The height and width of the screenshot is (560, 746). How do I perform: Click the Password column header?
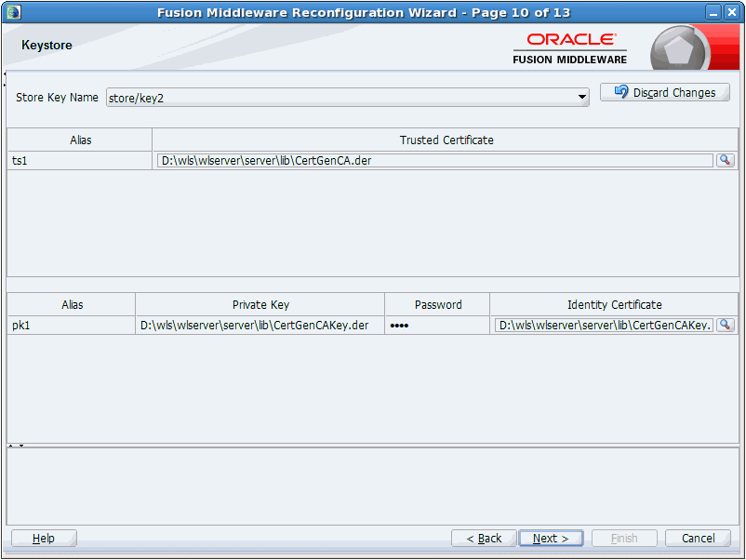[x=437, y=304]
